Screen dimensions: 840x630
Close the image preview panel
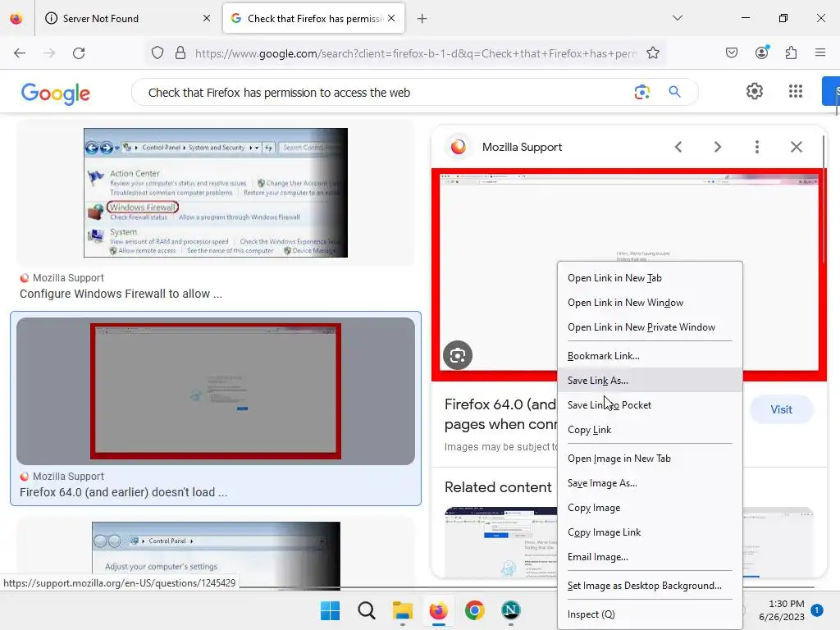[797, 147]
